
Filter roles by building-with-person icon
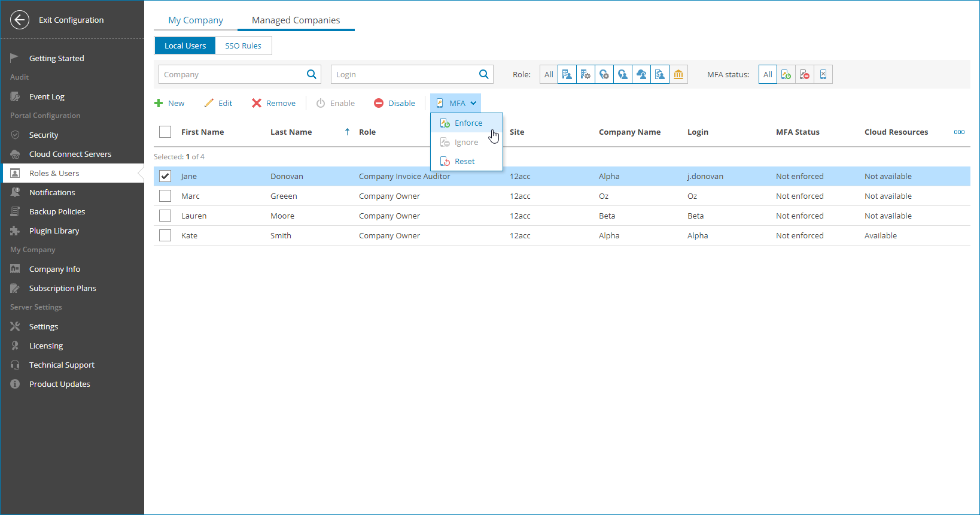[567, 74]
